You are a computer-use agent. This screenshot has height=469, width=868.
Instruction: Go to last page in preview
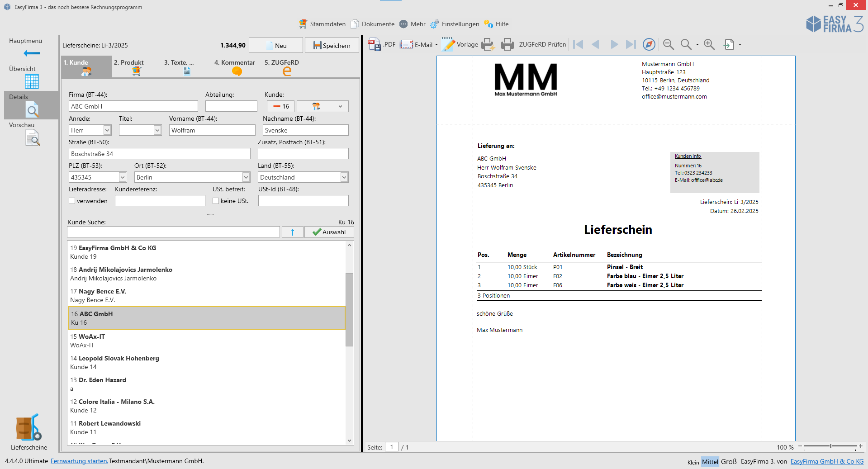click(x=631, y=44)
